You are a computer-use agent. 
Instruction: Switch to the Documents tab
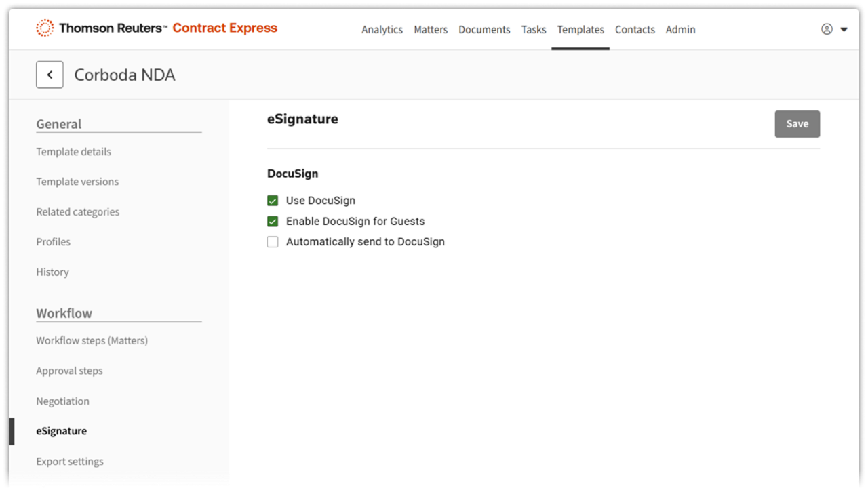[484, 30]
